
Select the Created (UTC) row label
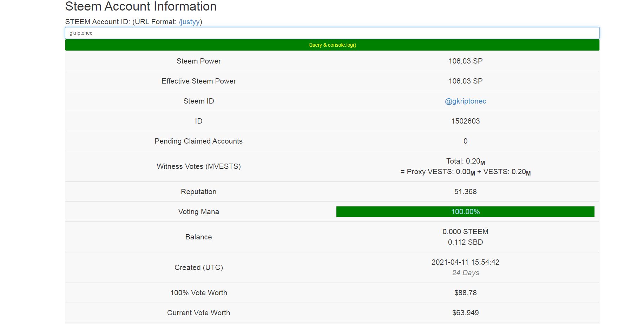[199, 267]
